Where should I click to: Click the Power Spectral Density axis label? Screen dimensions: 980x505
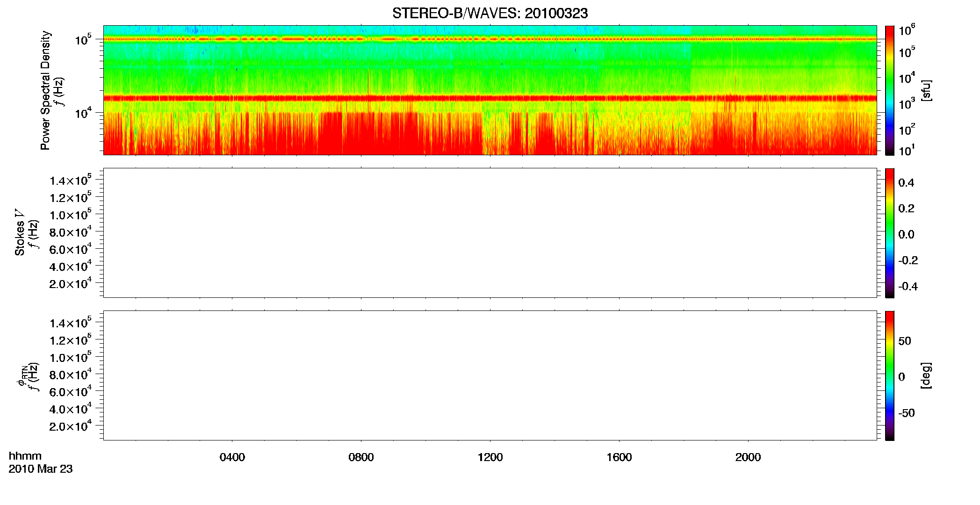[45, 90]
